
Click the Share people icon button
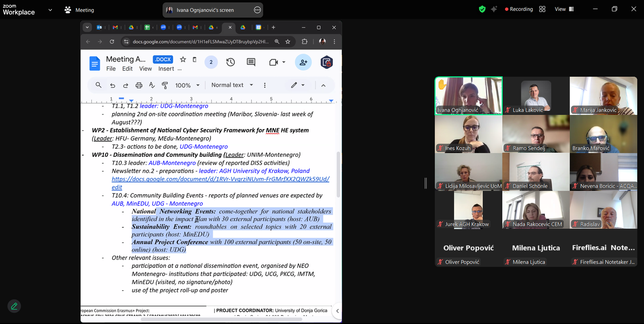(303, 62)
